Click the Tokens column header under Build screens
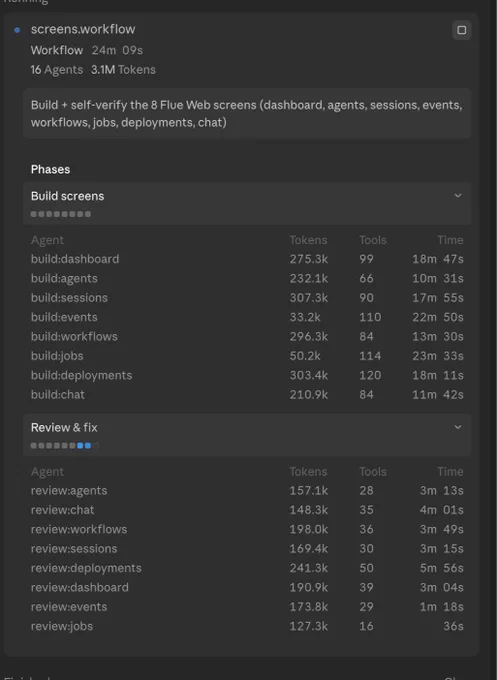 click(x=308, y=240)
